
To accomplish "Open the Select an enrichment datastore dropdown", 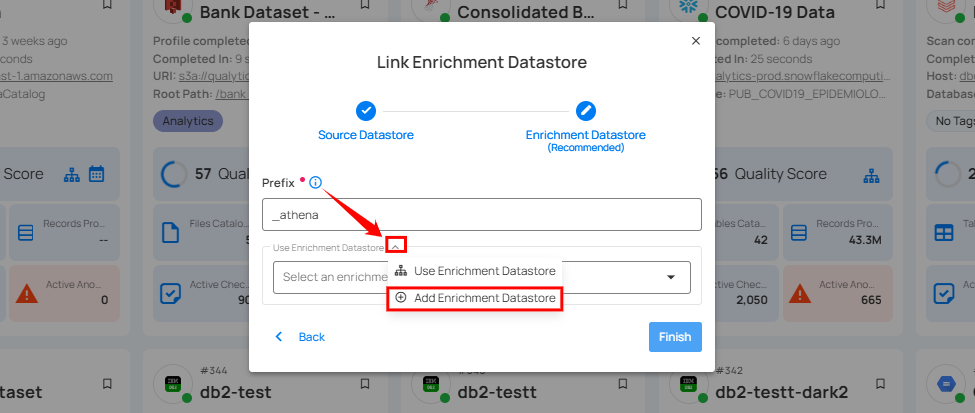I will (x=482, y=277).
